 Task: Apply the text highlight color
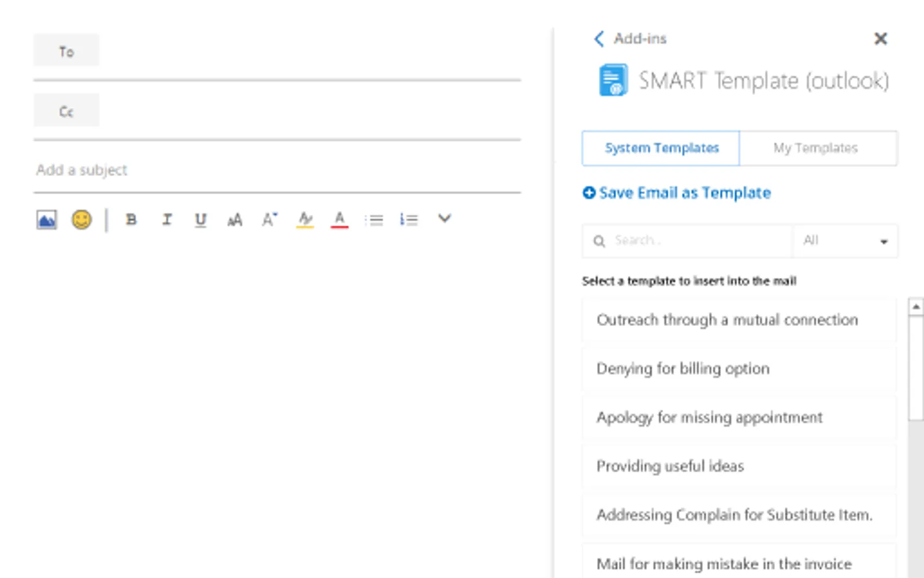(305, 220)
